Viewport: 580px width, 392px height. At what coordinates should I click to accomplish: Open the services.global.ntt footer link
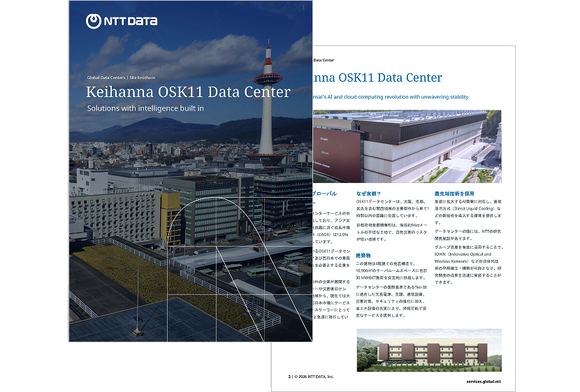484,382
